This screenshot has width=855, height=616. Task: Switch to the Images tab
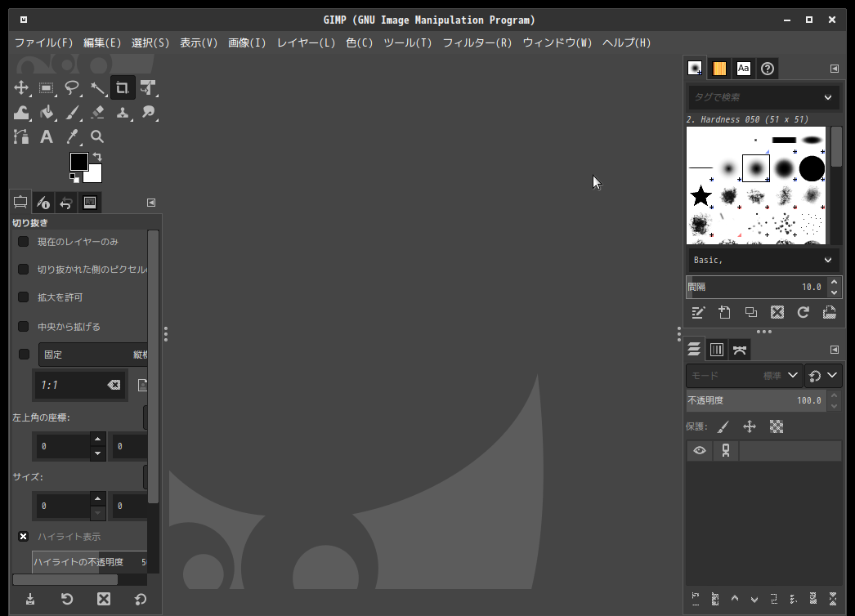pos(89,203)
